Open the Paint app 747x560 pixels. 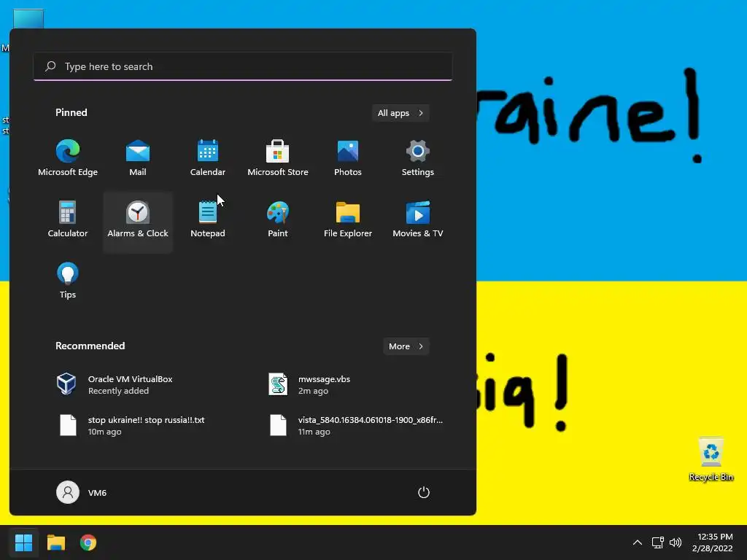tap(278, 220)
